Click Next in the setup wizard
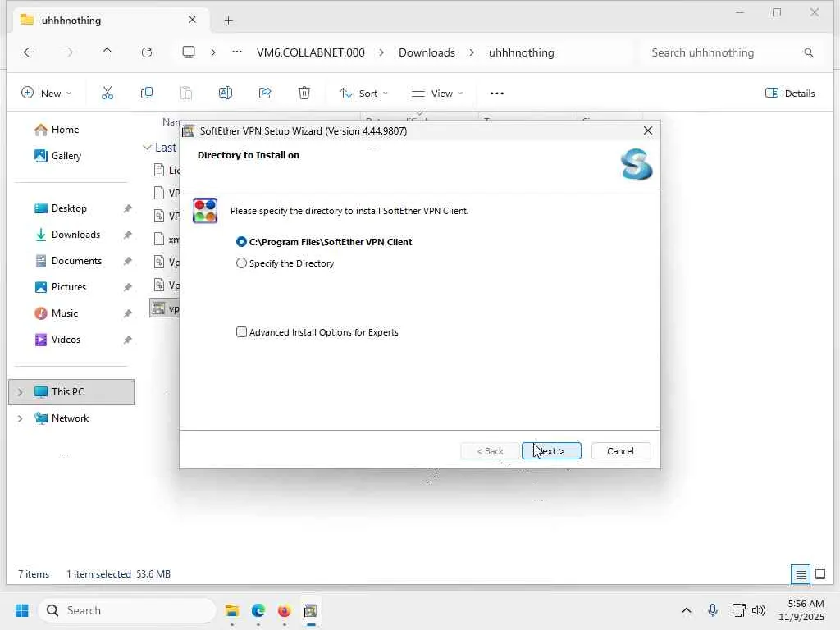The image size is (840, 630). tap(551, 451)
